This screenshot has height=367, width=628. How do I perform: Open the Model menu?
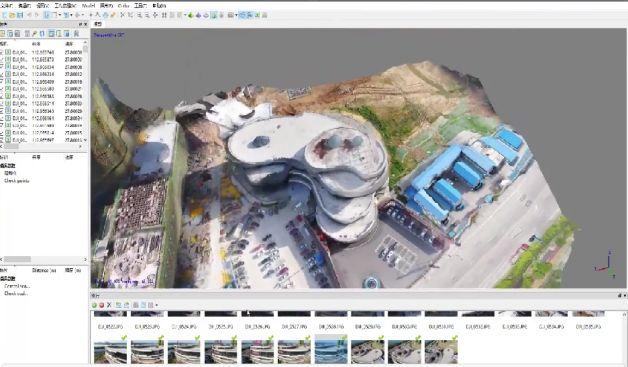(89, 6)
